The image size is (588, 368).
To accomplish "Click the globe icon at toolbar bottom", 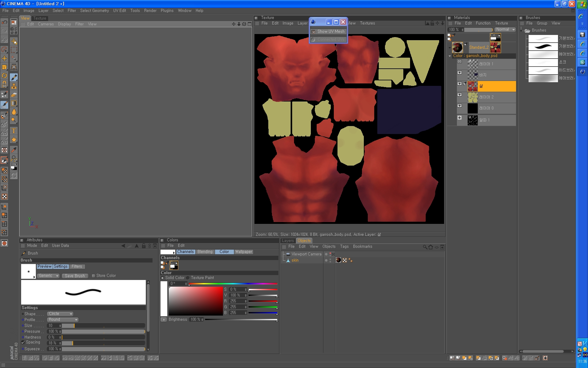I will 4,243.
